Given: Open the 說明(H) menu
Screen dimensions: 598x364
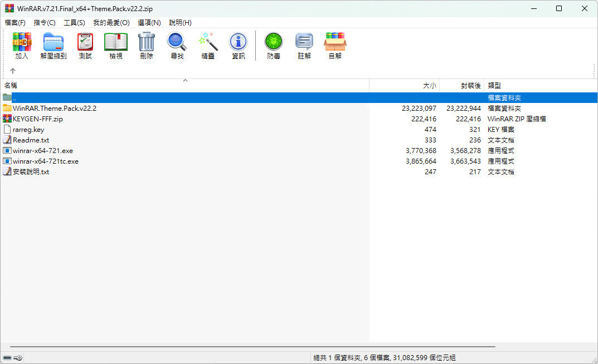Looking at the screenshot, I should click(180, 23).
